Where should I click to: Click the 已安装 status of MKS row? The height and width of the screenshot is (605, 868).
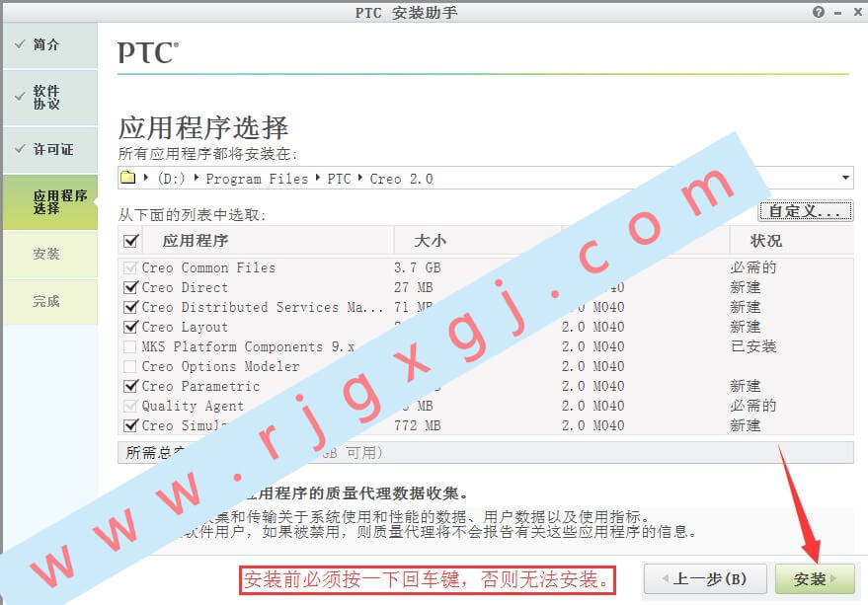[753, 347]
